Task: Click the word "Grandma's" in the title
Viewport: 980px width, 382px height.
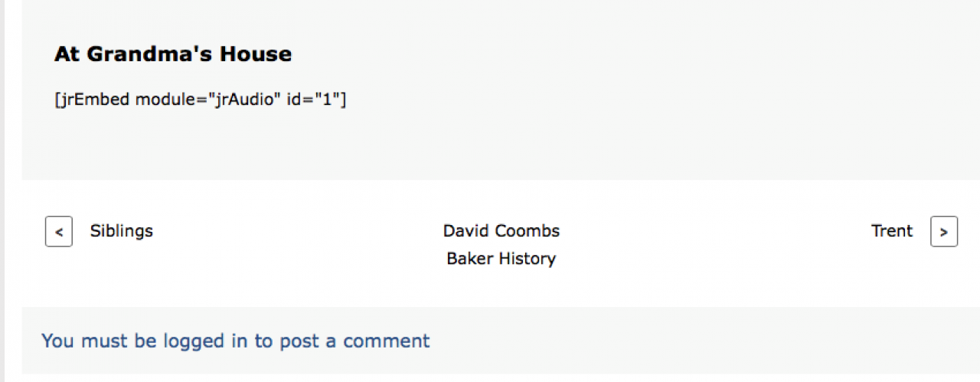Action: 150,54
